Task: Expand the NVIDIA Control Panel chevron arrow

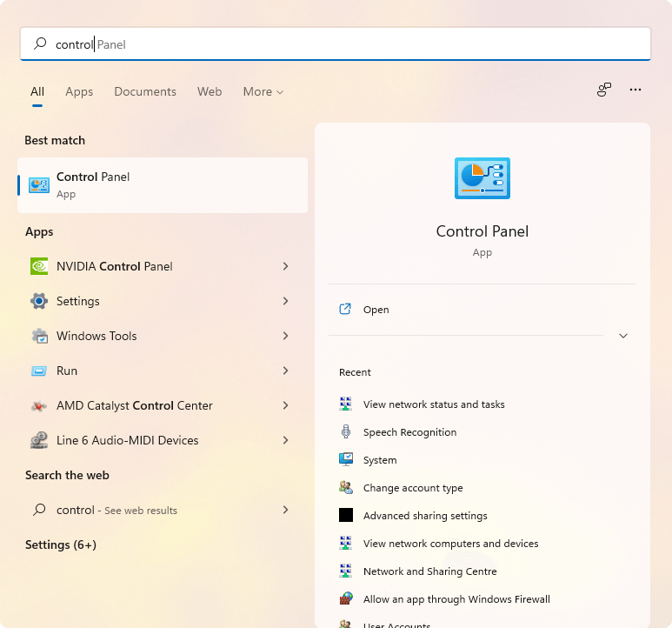Action: click(x=285, y=266)
